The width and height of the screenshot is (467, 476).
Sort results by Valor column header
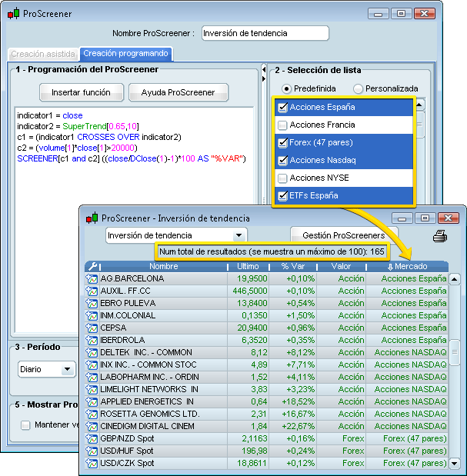pyautogui.click(x=341, y=267)
